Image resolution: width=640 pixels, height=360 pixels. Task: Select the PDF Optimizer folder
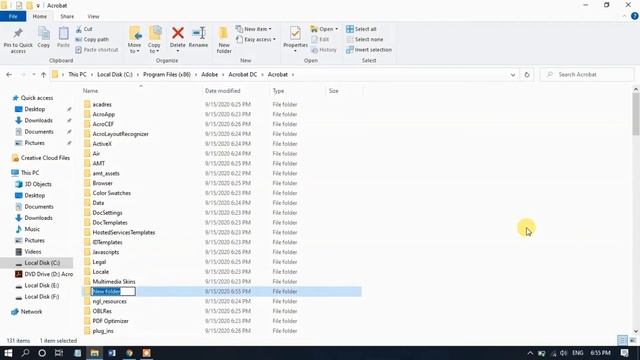point(110,321)
